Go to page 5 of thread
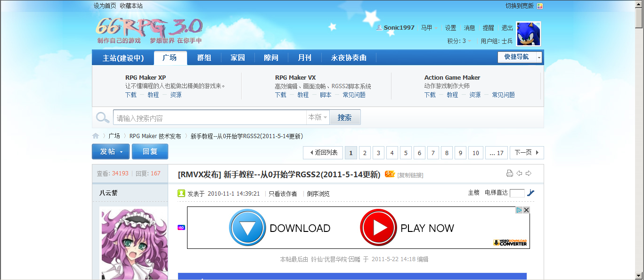 [406, 153]
